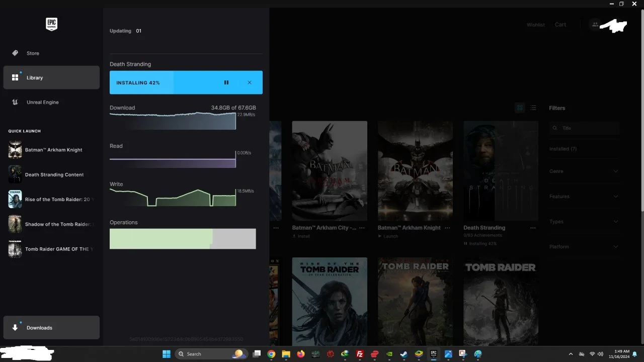The height and width of the screenshot is (362, 644).
Task: Quick launch Batman Arkham Knight
Action: (x=51, y=150)
